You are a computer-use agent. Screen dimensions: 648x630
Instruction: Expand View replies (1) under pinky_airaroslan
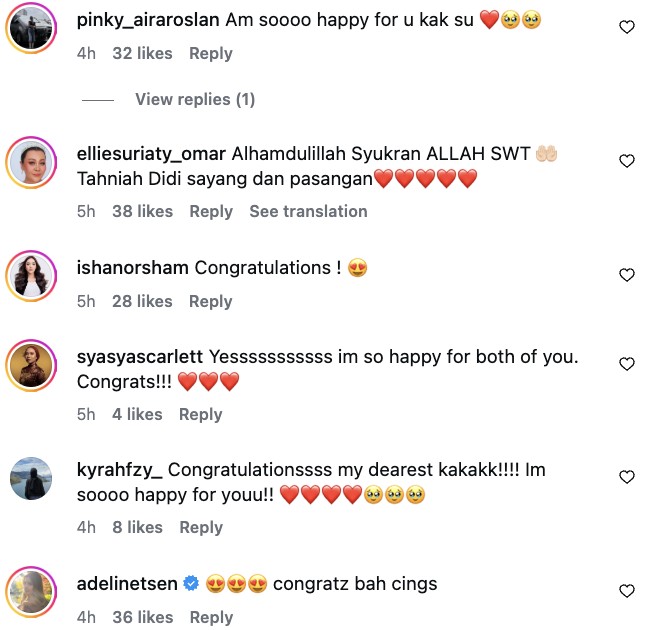pos(195,100)
